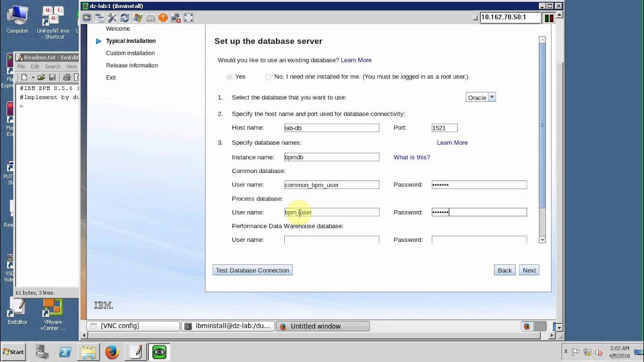Click the VNC send keys icon

point(150,18)
